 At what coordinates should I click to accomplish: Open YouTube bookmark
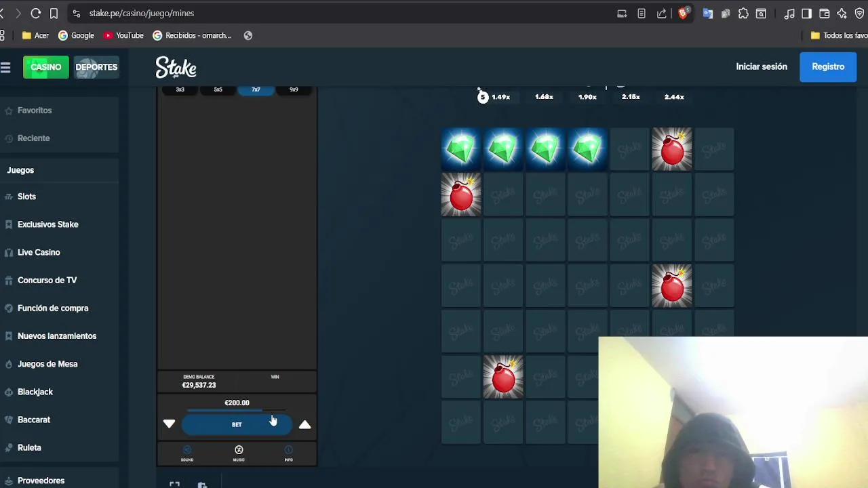pos(123,35)
